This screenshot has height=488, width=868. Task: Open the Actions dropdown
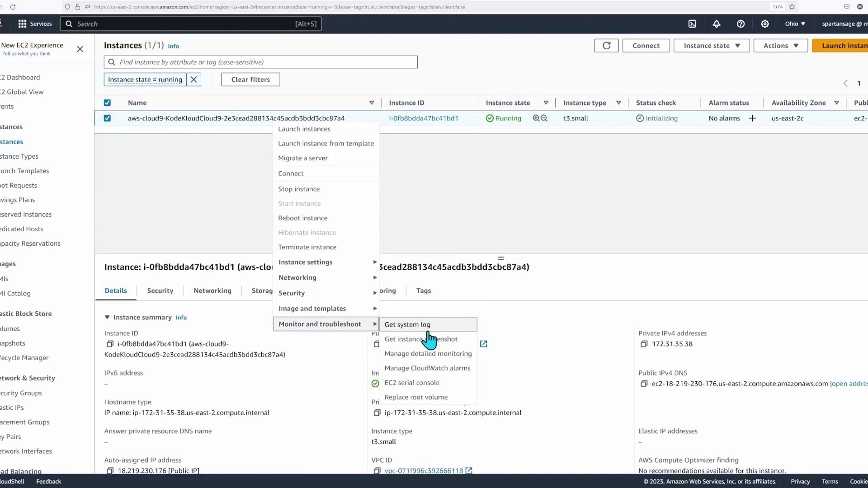click(780, 46)
